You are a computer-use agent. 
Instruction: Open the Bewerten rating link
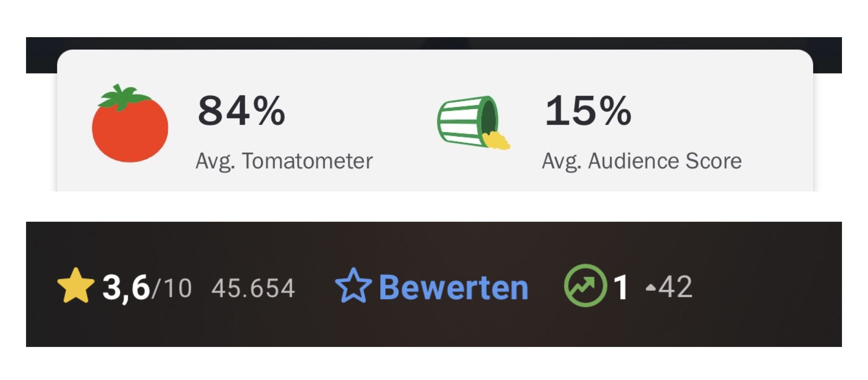[x=453, y=287]
